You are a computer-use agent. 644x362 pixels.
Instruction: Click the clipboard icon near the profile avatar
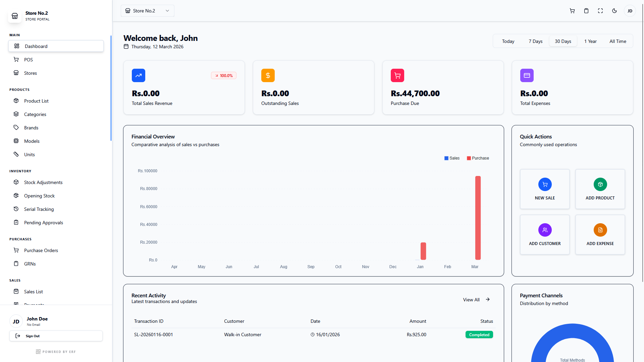point(586,10)
